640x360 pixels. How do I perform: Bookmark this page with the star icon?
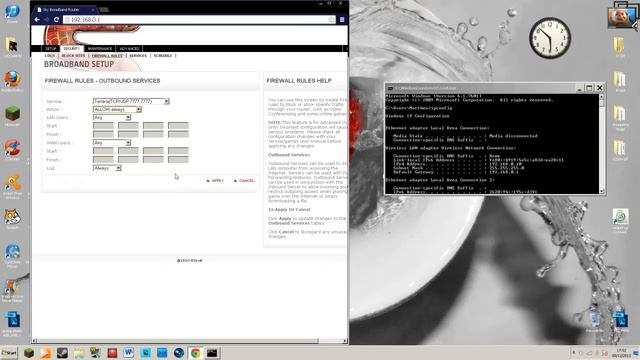[x=331, y=20]
